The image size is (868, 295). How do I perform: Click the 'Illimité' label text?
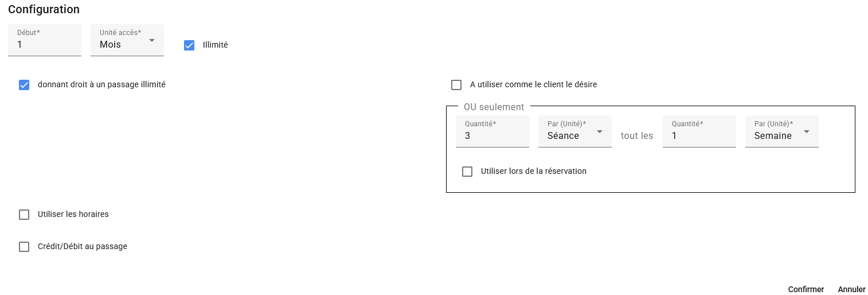216,45
